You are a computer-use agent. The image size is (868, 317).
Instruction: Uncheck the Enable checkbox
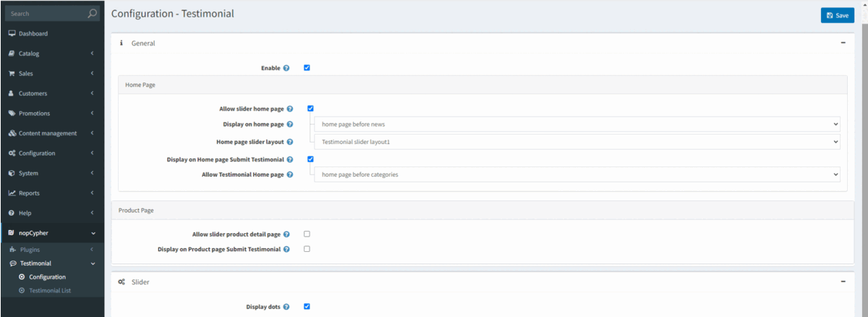[x=307, y=68]
